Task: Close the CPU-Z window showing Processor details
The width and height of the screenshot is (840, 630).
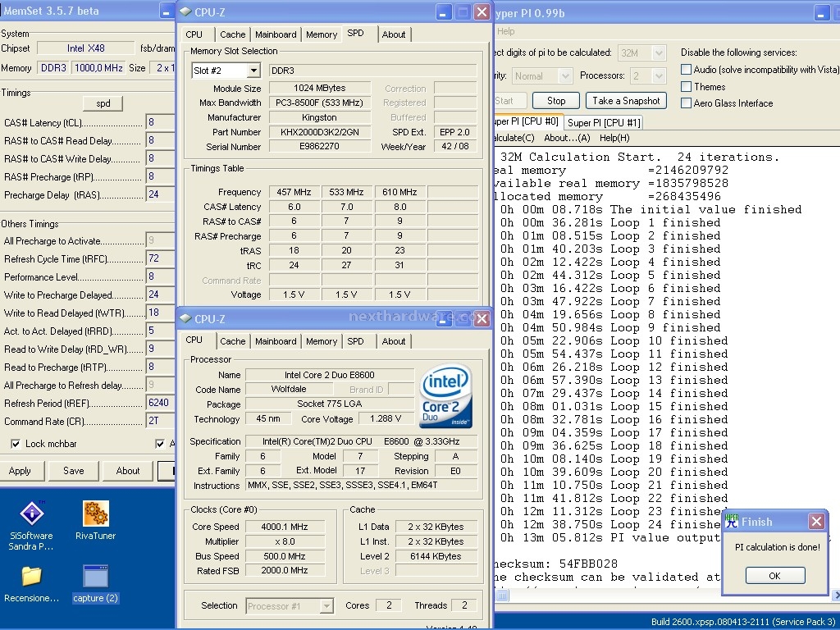Action: point(482,319)
